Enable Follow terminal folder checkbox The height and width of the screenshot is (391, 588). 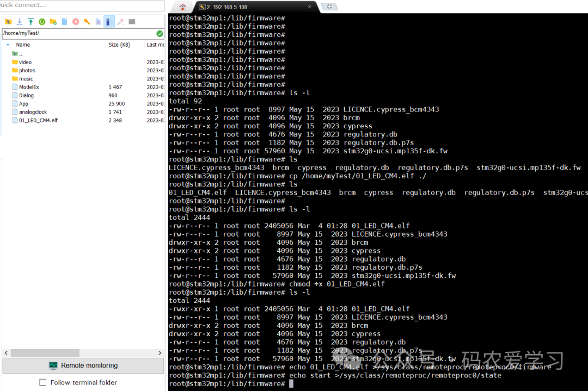coord(43,382)
